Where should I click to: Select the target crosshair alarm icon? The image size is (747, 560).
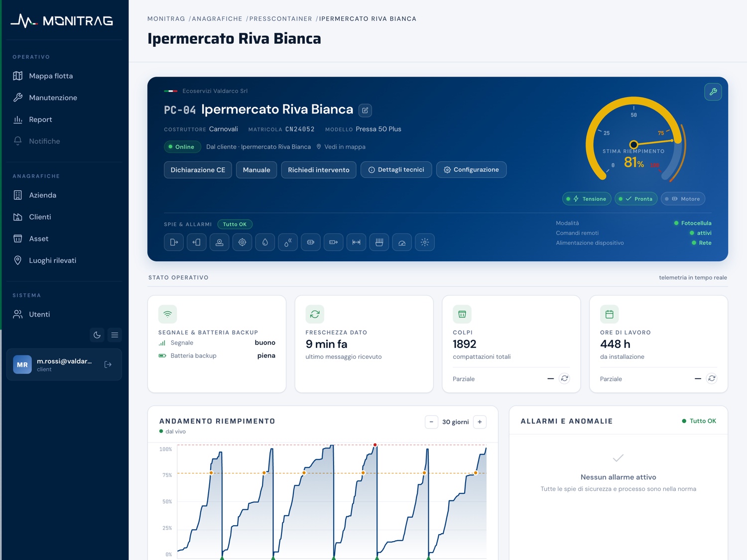tap(242, 242)
